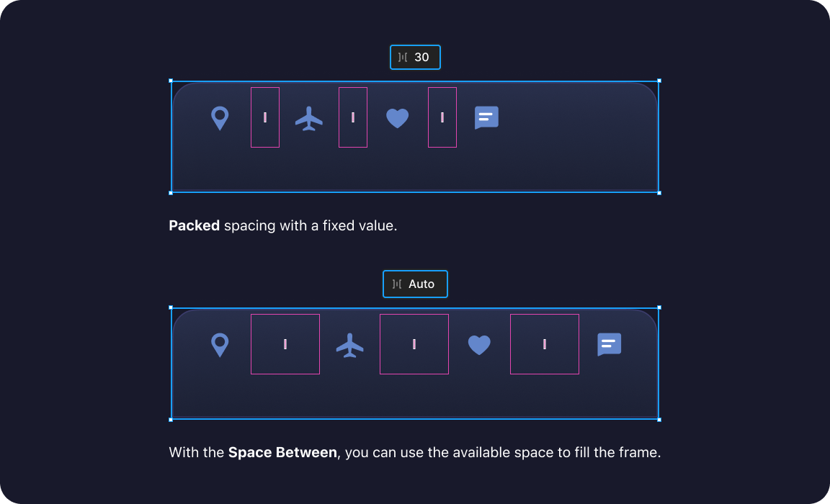830x504 pixels.
Task: Click the top-left selection handle of the upper frame
Action: 170,80
